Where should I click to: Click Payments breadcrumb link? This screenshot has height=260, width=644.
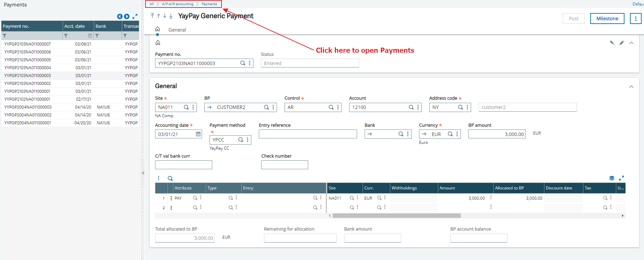209,4
